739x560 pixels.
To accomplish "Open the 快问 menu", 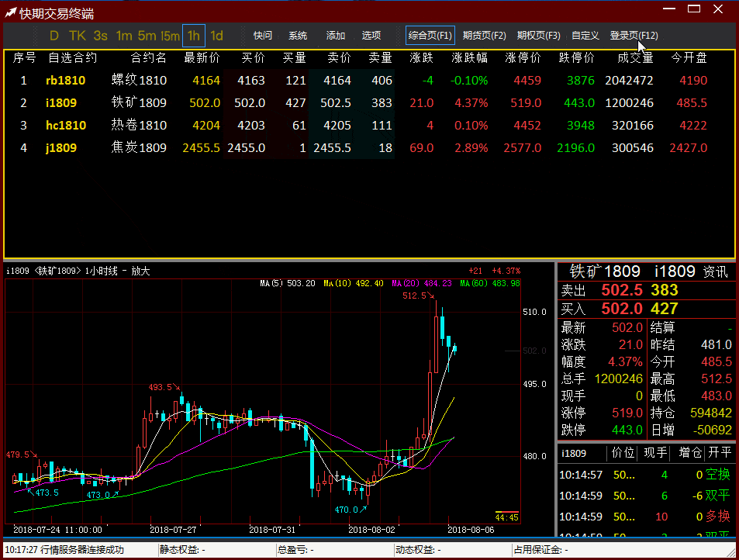I will [x=263, y=36].
